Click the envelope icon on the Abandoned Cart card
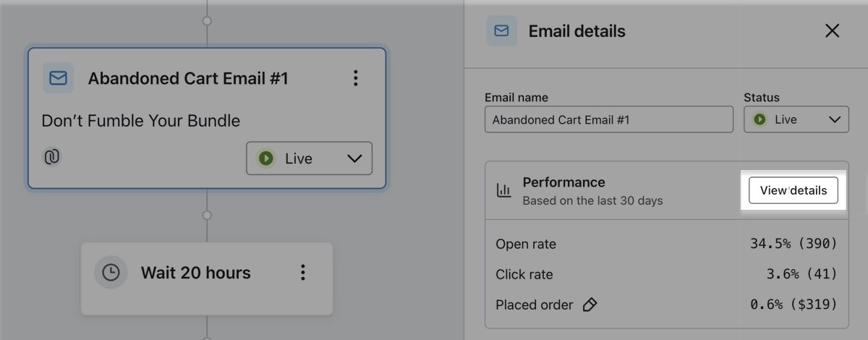This screenshot has height=340, width=868. click(58, 78)
